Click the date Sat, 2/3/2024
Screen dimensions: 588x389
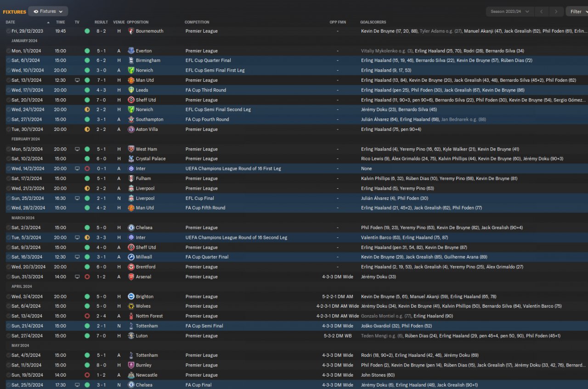(26, 228)
